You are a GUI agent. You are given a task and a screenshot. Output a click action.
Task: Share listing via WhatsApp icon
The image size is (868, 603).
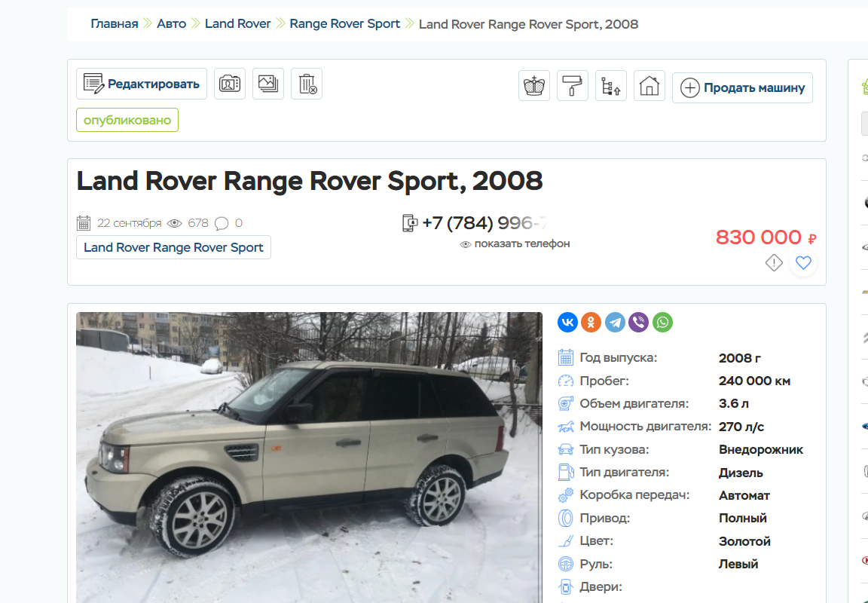[662, 323]
